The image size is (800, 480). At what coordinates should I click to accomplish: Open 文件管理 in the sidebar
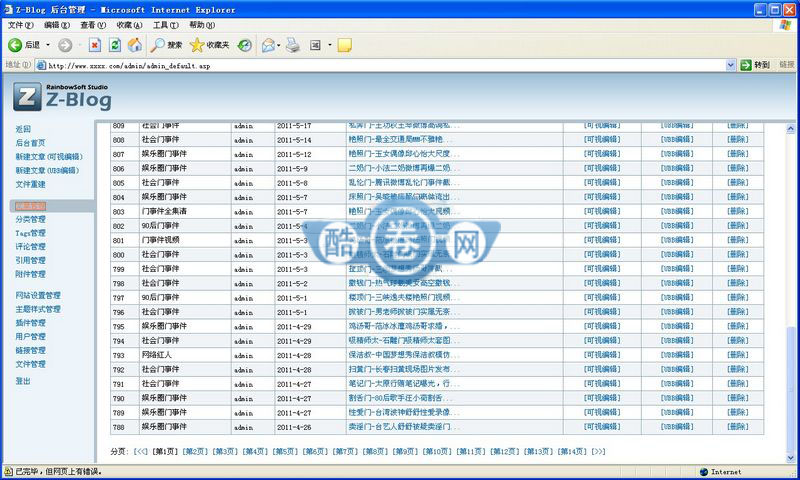30,364
